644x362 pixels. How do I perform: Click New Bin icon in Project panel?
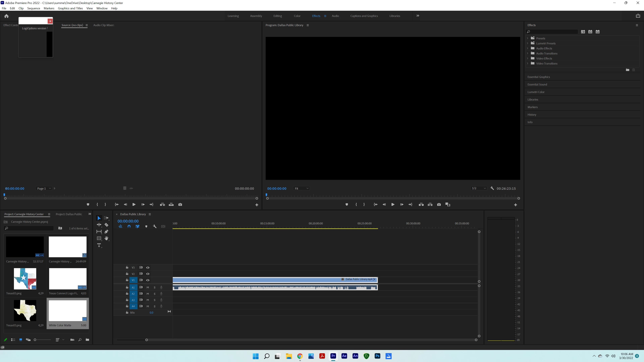coord(87,340)
